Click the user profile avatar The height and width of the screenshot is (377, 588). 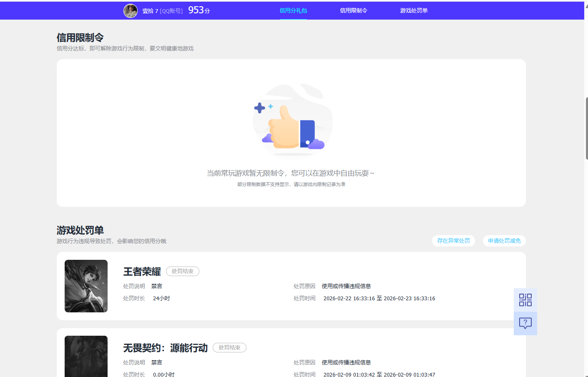(x=131, y=11)
